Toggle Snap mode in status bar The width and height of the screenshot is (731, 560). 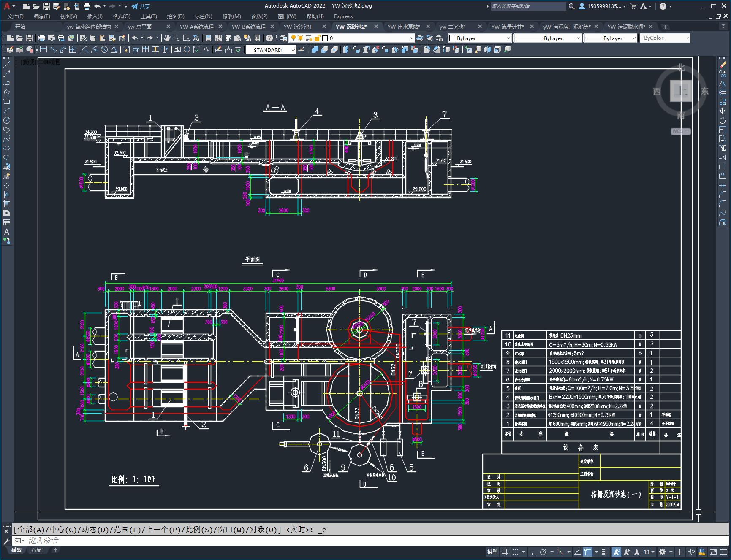tap(515, 552)
